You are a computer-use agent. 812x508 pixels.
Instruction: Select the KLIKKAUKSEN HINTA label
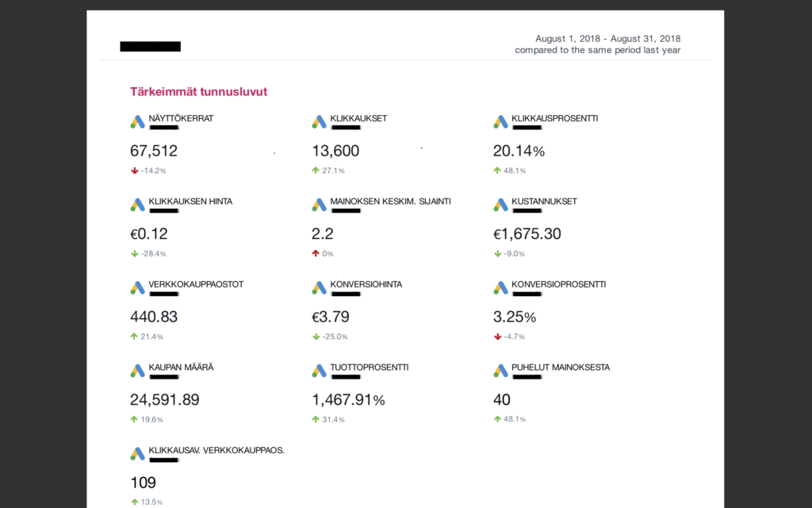pyautogui.click(x=190, y=201)
